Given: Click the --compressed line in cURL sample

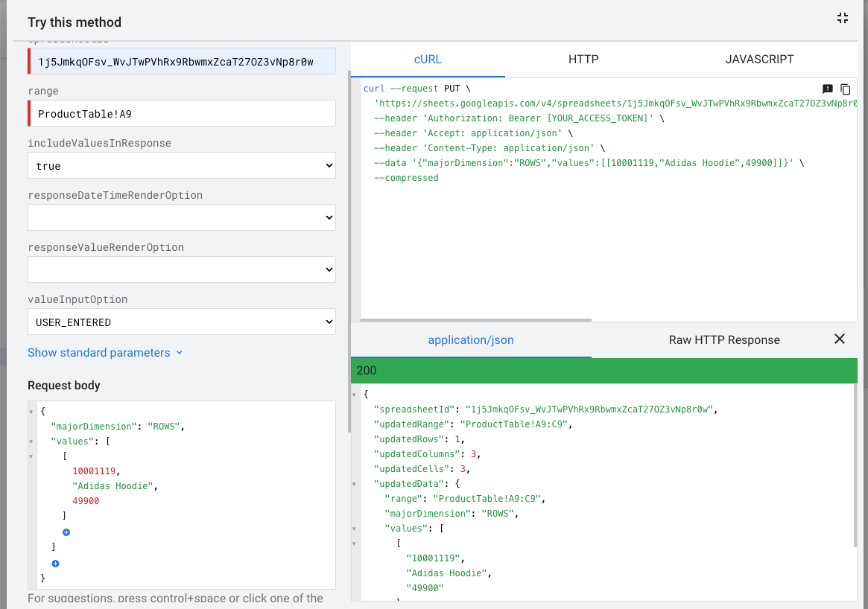Looking at the screenshot, I should pyautogui.click(x=406, y=178).
